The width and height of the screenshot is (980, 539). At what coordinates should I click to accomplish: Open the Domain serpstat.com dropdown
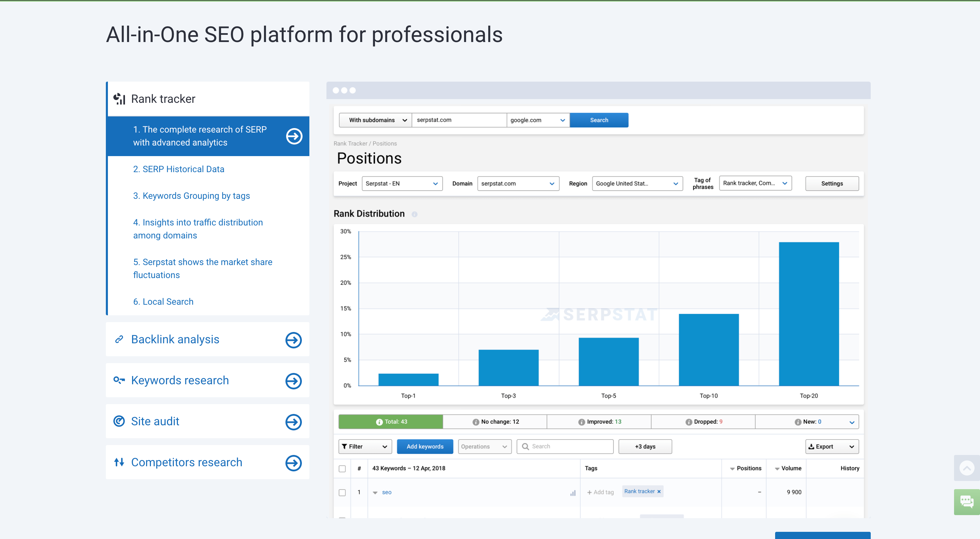click(x=518, y=183)
